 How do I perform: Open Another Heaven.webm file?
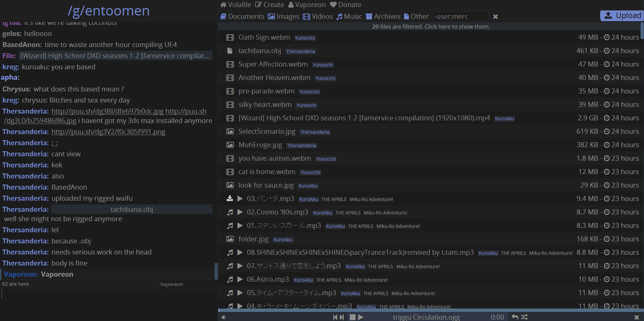point(274,78)
